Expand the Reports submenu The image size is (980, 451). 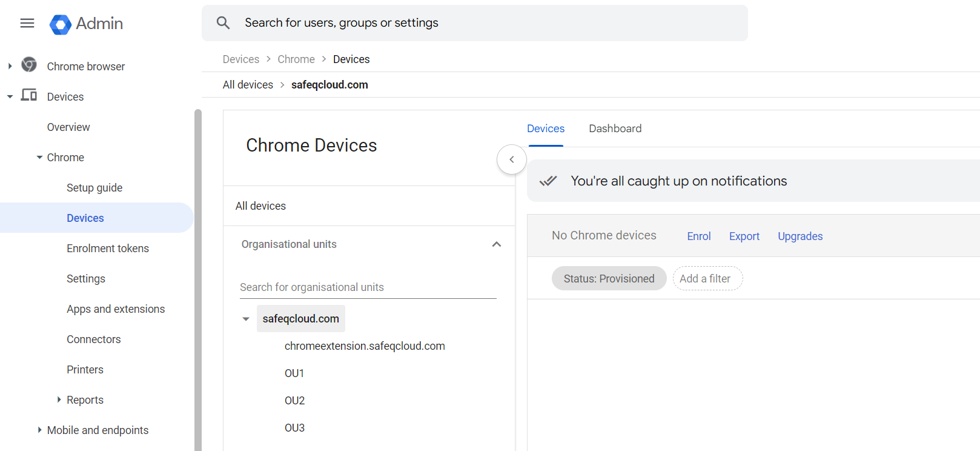point(59,399)
